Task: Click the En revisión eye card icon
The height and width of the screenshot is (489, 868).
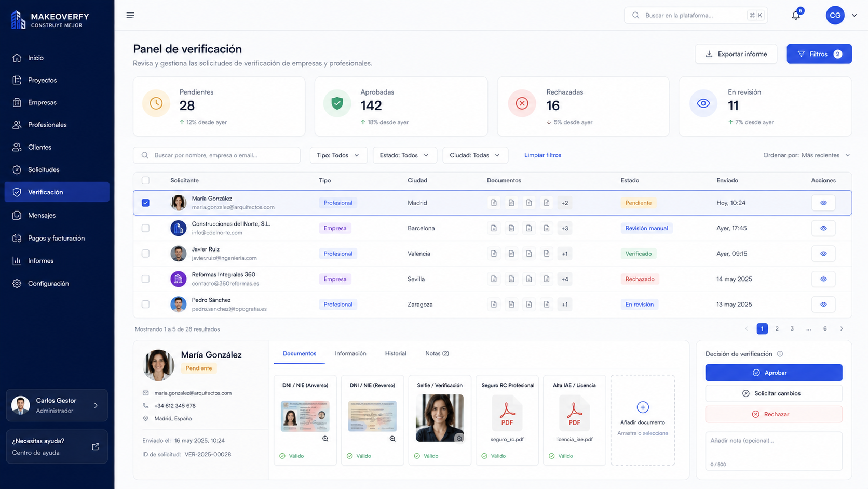Action: [x=703, y=103]
